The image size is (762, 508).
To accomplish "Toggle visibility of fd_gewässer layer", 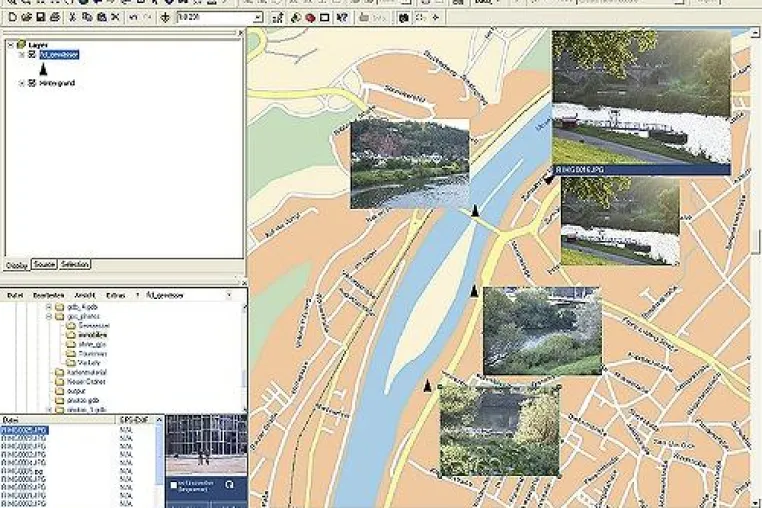I will (32, 55).
